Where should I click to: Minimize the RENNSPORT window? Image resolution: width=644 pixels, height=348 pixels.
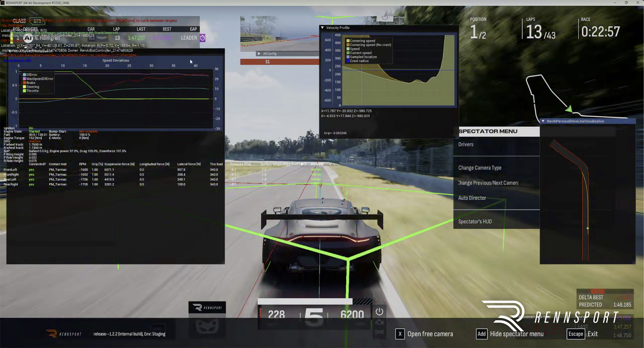(615, 3)
